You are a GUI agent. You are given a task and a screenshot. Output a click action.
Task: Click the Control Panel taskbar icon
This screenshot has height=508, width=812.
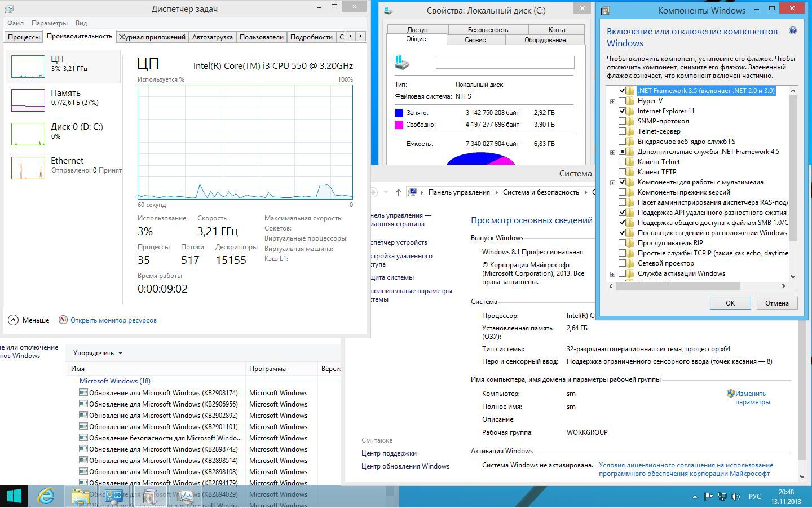tap(115, 496)
